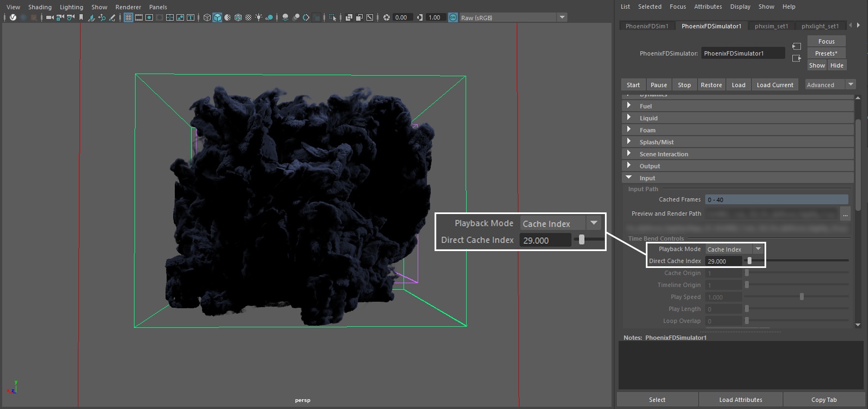Open the Panels viewport menu

pos(158,7)
